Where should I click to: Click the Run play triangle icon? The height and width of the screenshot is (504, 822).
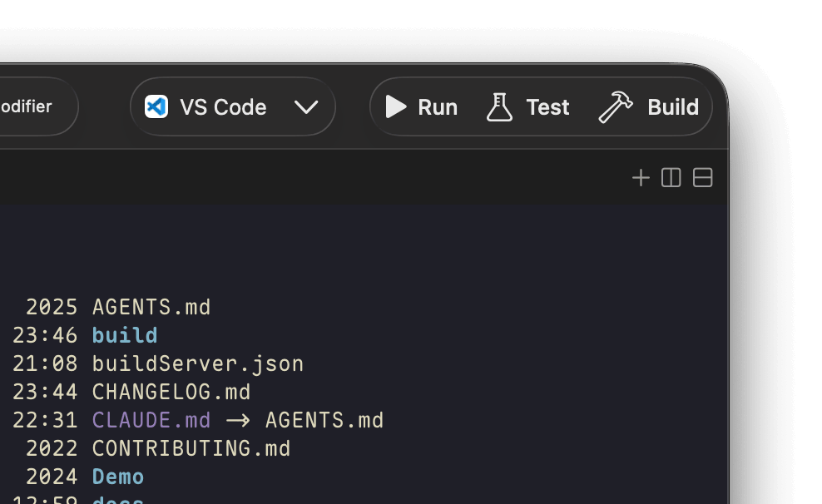[x=396, y=106]
